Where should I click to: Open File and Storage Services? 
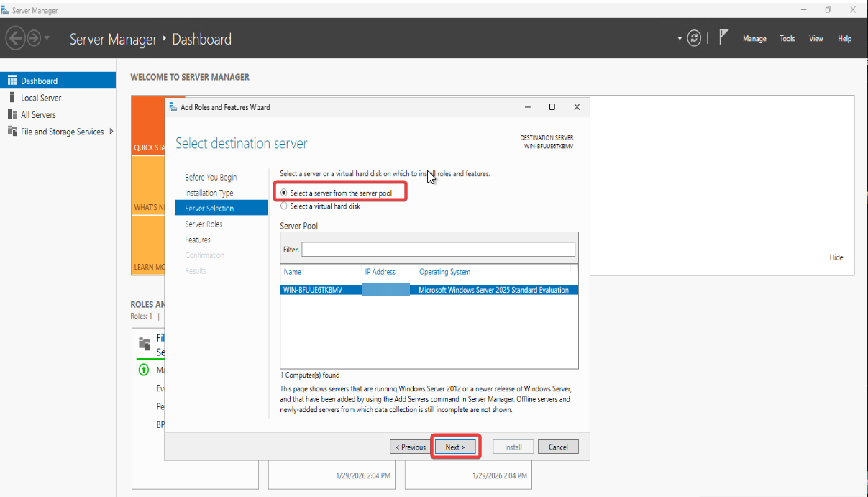coord(62,132)
